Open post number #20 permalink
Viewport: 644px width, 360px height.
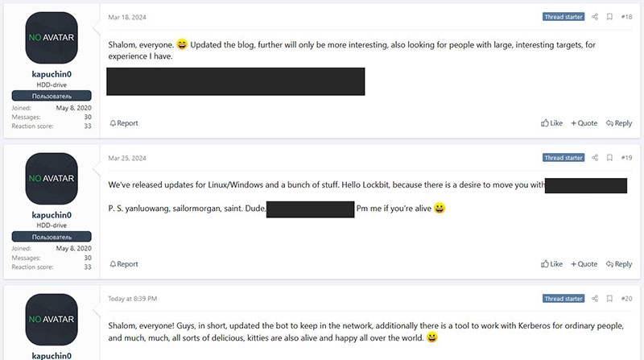click(x=626, y=299)
